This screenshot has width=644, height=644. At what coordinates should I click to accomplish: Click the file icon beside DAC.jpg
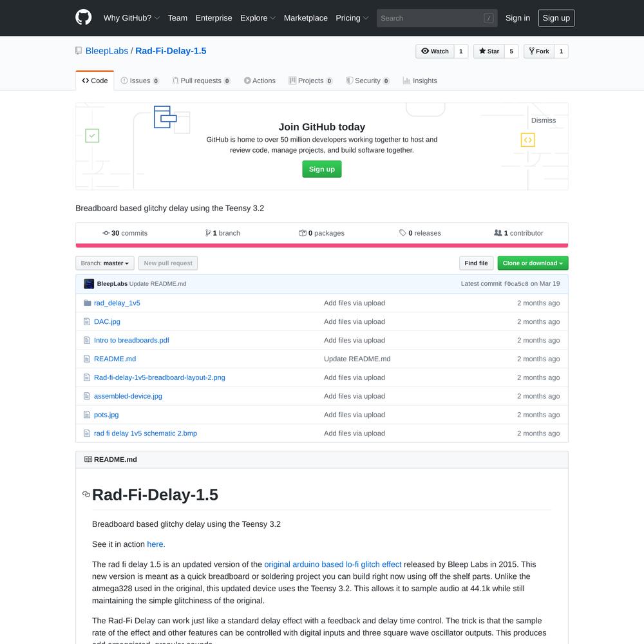[x=87, y=321]
